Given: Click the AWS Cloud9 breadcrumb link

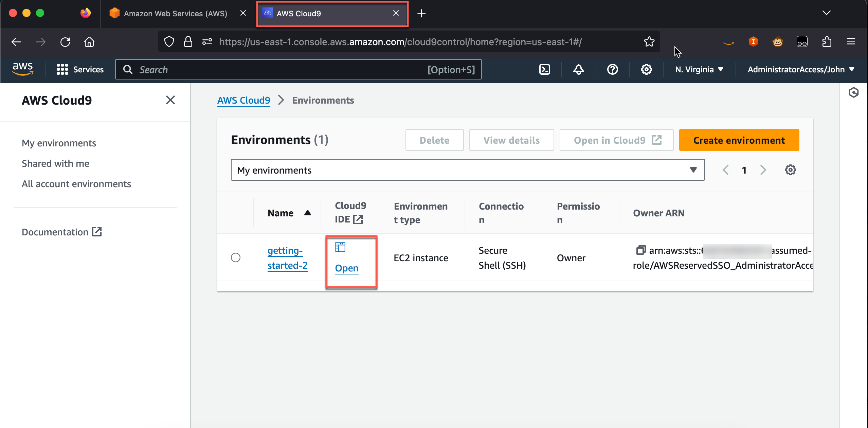Looking at the screenshot, I should click(x=244, y=100).
